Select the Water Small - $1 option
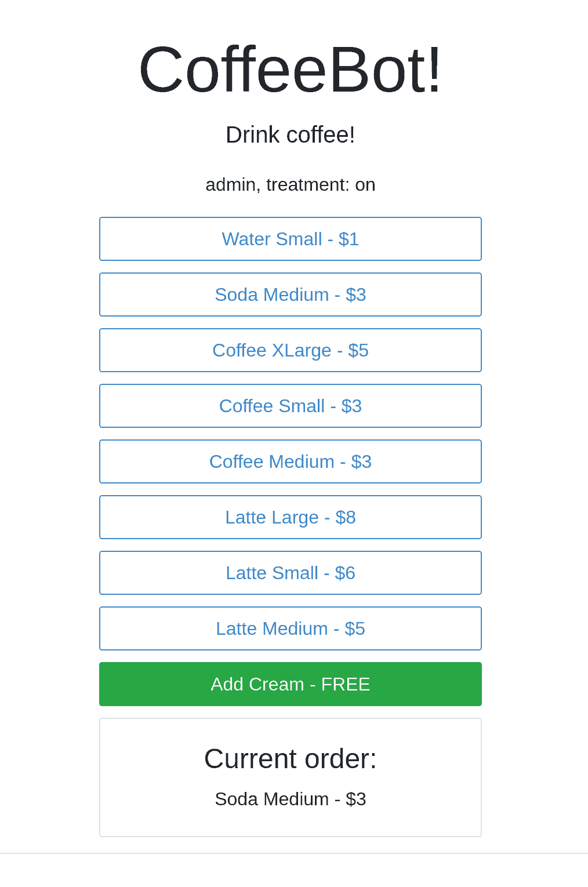588x887 pixels. coord(291,239)
